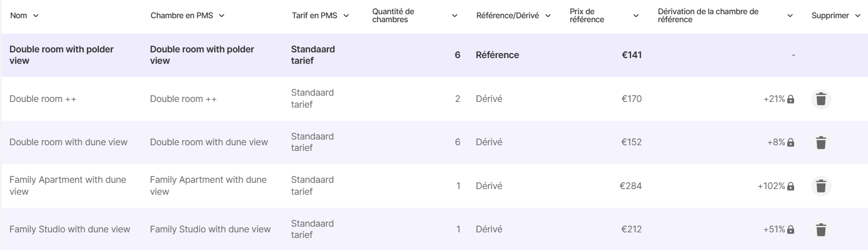Open the Tarif en PMS column dropdown
Image resolution: width=868 pixels, height=250 pixels.
(x=346, y=15)
